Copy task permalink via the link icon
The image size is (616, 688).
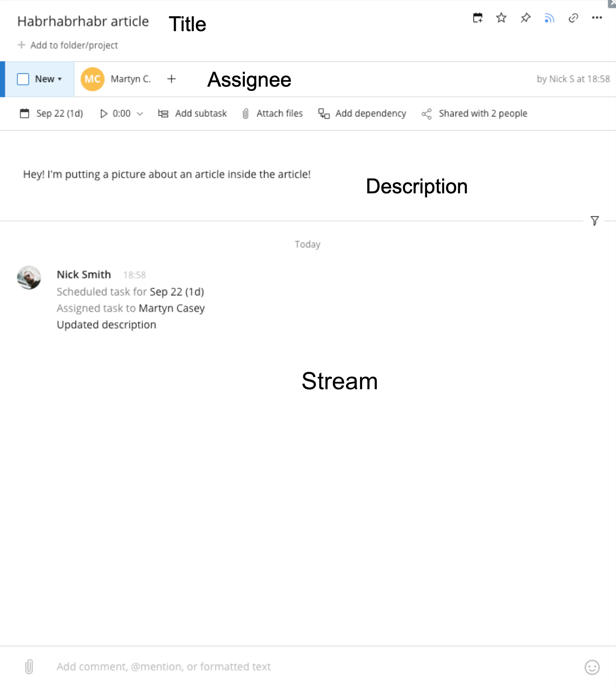[573, 18]
